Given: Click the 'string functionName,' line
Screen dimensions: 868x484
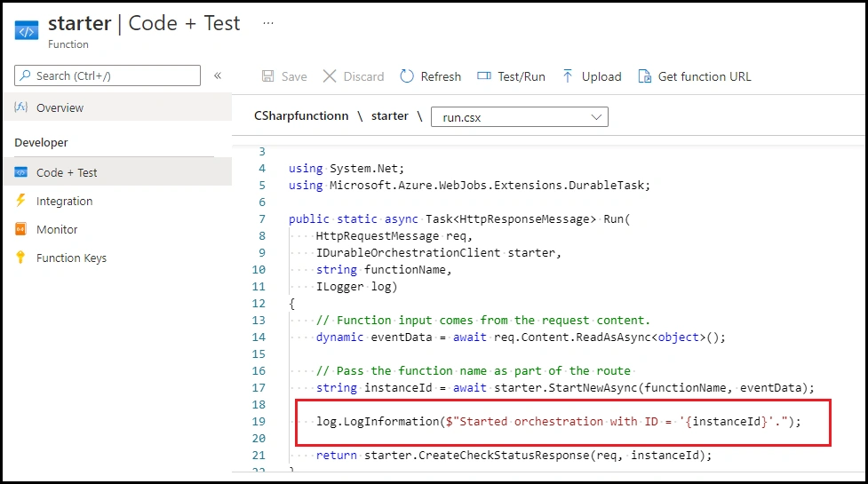Looking at the screenshot, I should [x=384, y=269].
